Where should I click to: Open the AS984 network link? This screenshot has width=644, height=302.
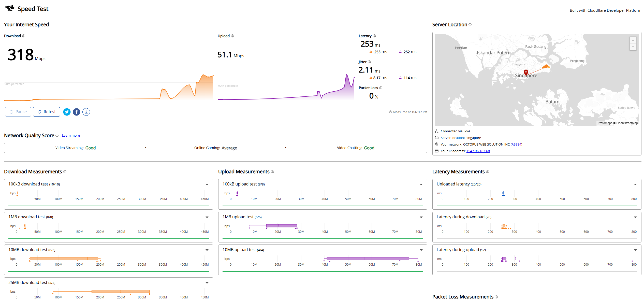(x=516, y=144)
